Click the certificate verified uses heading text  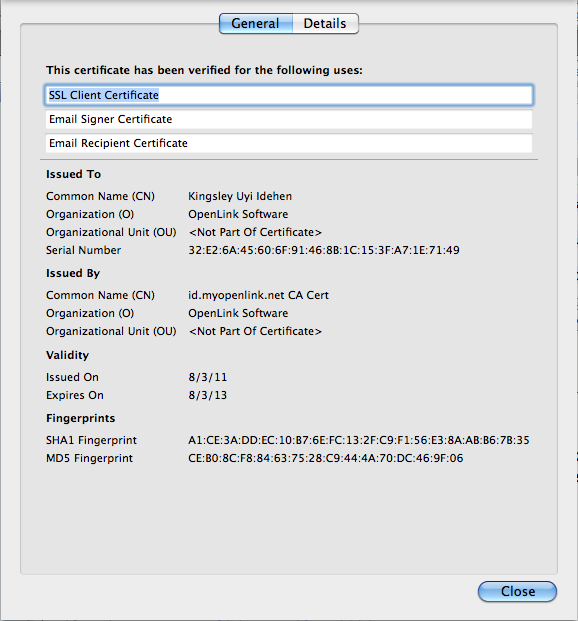click(x=204, y=70)
